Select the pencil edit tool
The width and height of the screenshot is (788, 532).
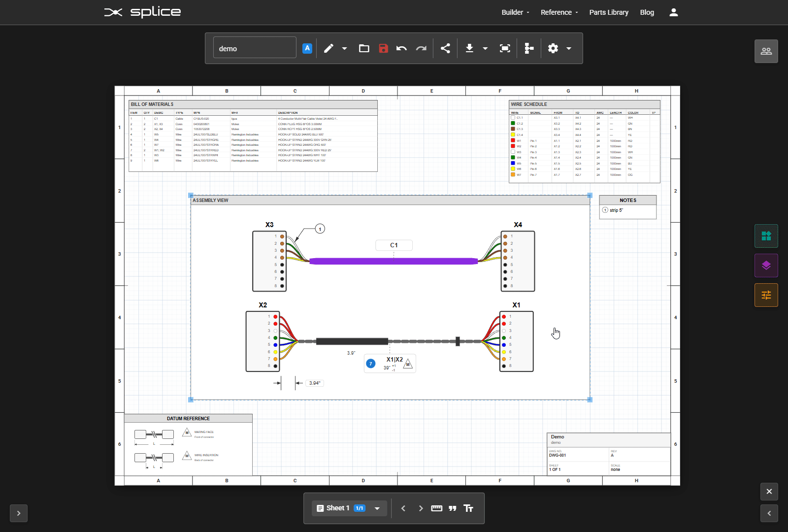click(328, 48)
